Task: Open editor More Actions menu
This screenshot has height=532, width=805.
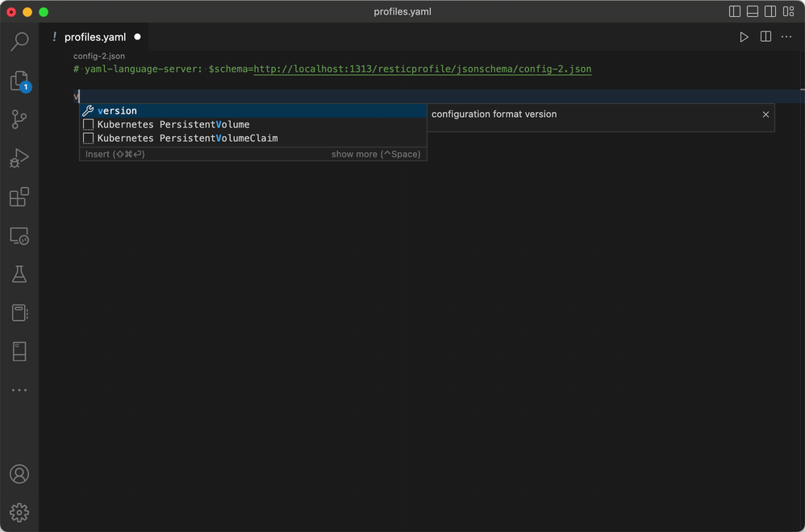Action: 786,37
